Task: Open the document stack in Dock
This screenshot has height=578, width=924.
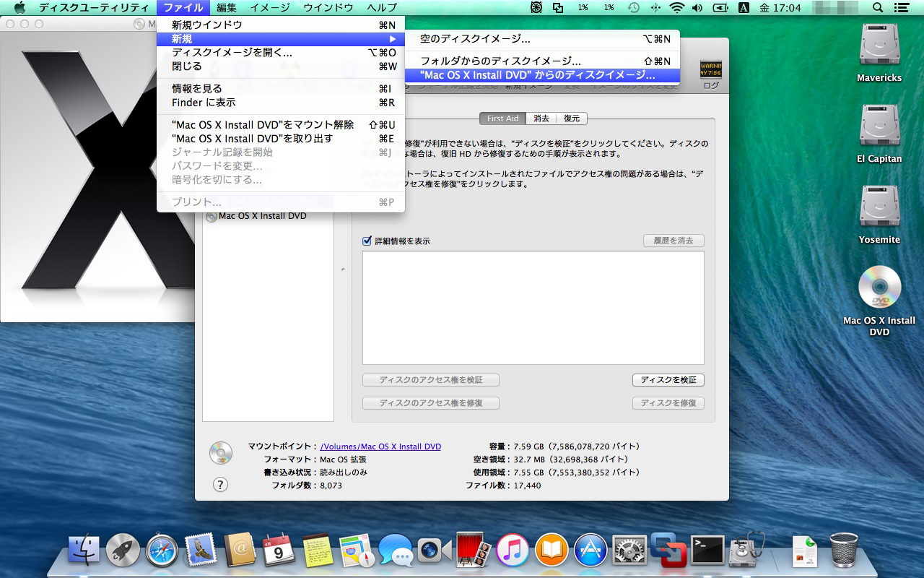Action: [x=805, y=551]
